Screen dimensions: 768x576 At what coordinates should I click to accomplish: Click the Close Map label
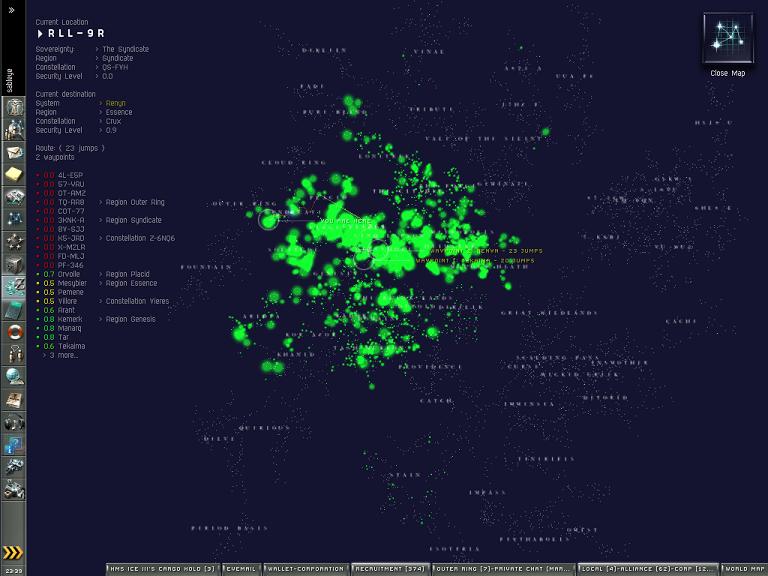click(x=728, y=73)
